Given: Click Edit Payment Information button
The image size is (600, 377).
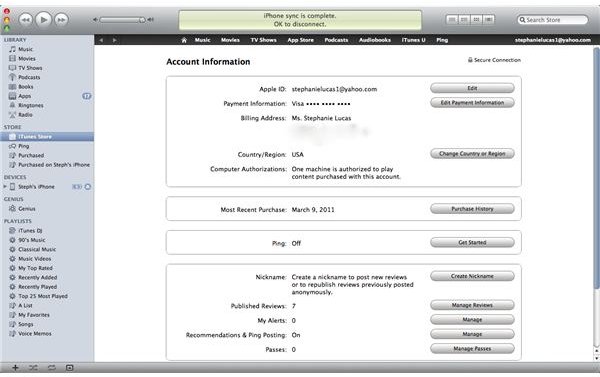Looking at the screenshot, I should (472, 103).
